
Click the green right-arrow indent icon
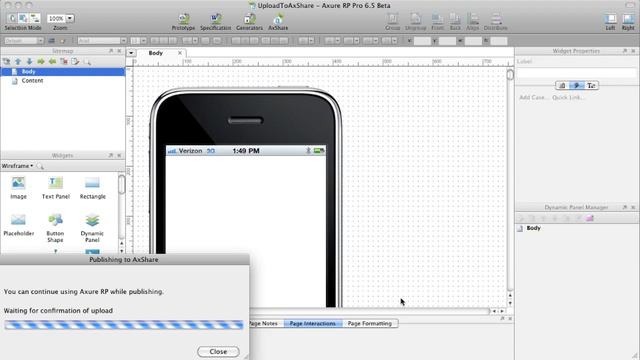coord(41,62)
